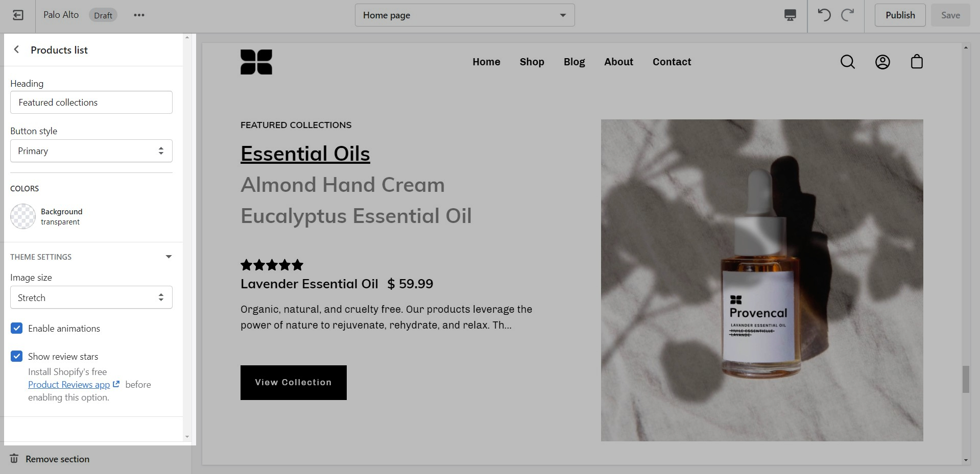Toggle the Enable animations checkbox
The width and height of the screenshot is (980, 474).
click(17, 328)
